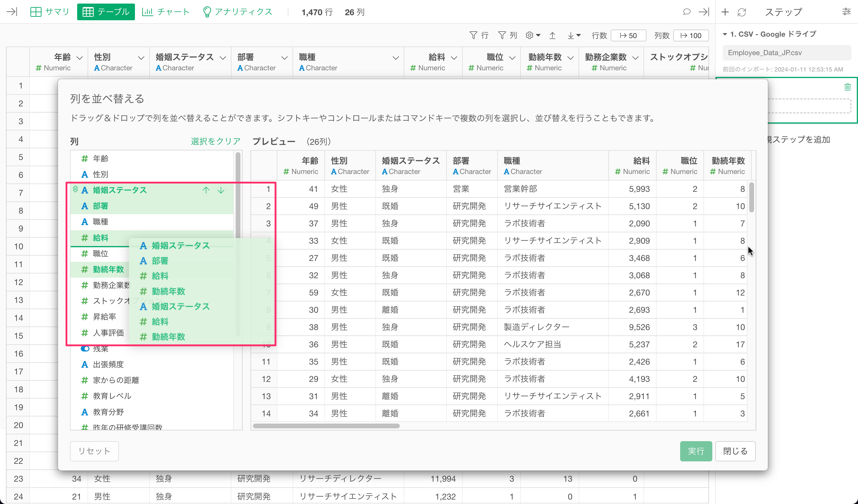The width and height of the screenshot is (858, 504).
Task: Open the download export dropdown
Action: click(x=574, y=35)
